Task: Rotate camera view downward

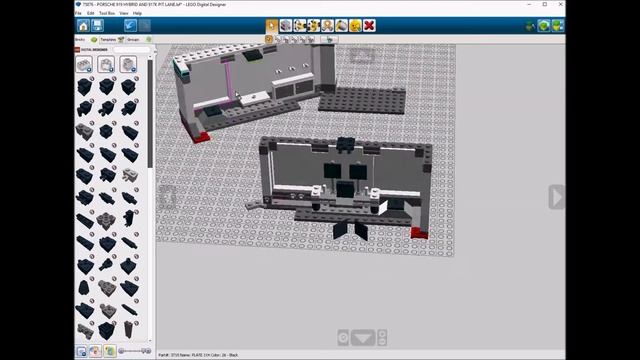Action: [363, 338]
